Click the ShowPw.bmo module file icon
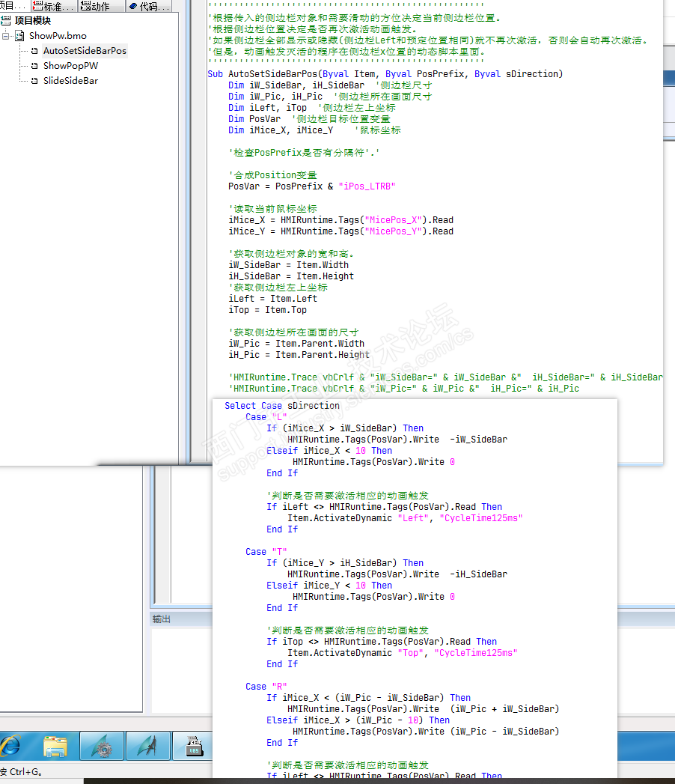This screenshot has height=784, width=675. pos(19,36)
